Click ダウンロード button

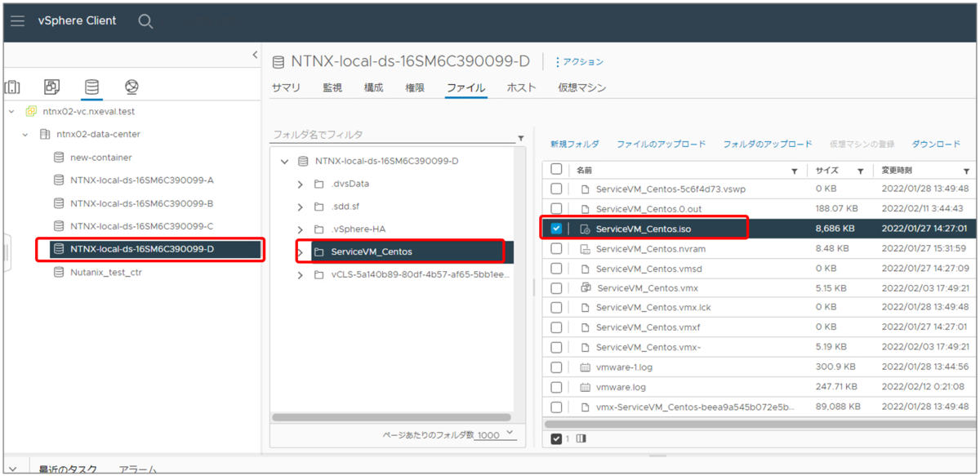(x=936, y=145)
